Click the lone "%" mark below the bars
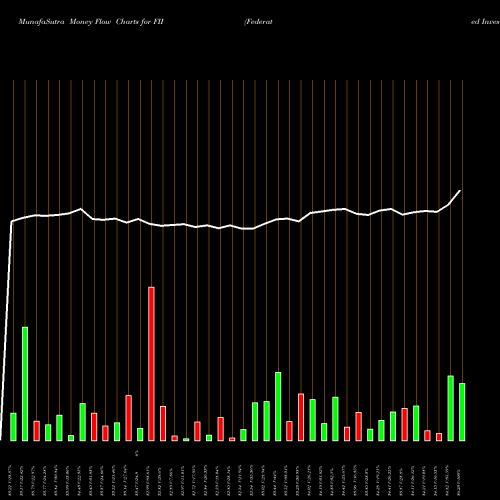The width and height of the screenshot is (500, 500). point(137,453)
